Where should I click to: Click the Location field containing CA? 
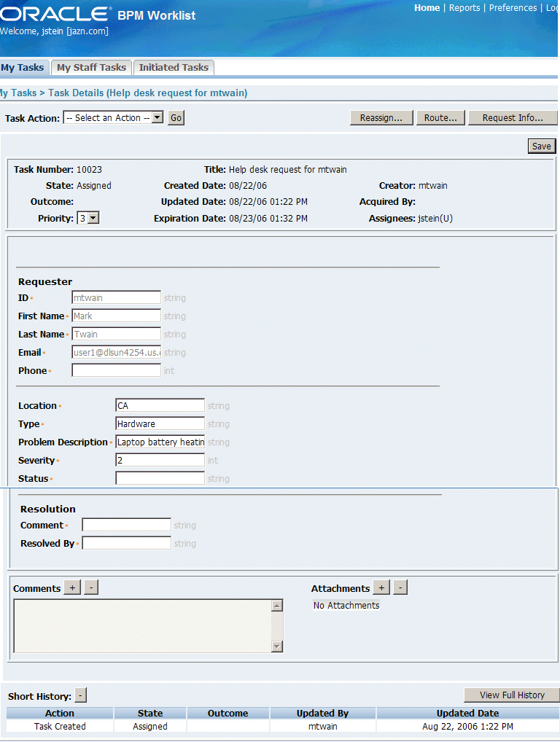click(x=160, y=405)
